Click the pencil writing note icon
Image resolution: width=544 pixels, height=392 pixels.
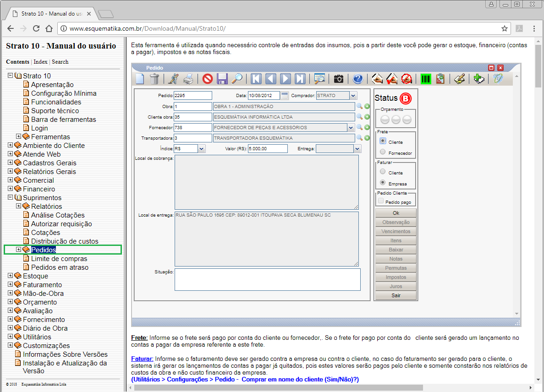coord(459,79)
